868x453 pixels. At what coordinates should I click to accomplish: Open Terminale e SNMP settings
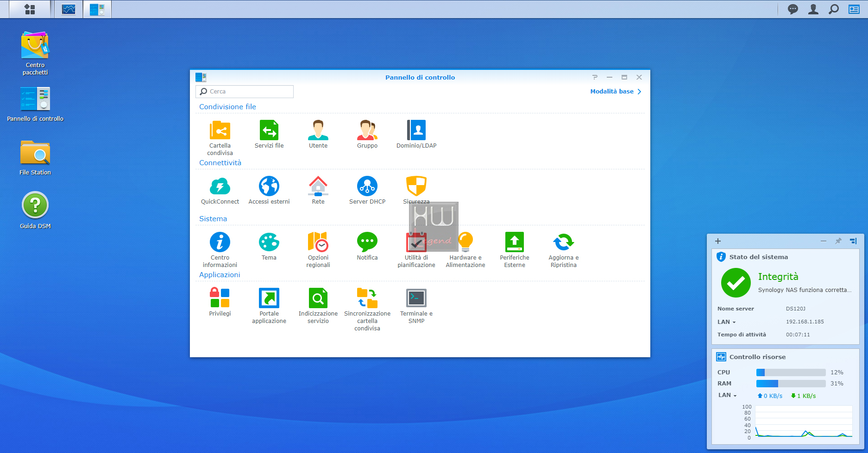tap(416, 298)
